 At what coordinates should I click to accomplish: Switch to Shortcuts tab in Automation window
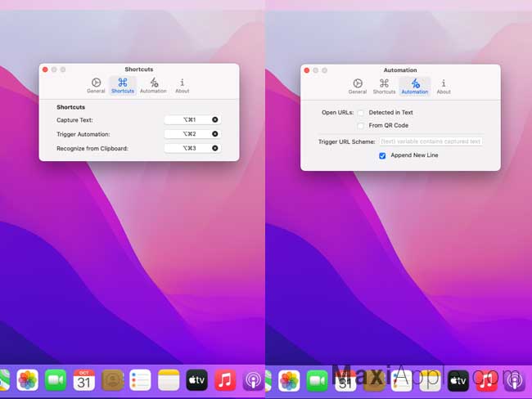point(384,87)
